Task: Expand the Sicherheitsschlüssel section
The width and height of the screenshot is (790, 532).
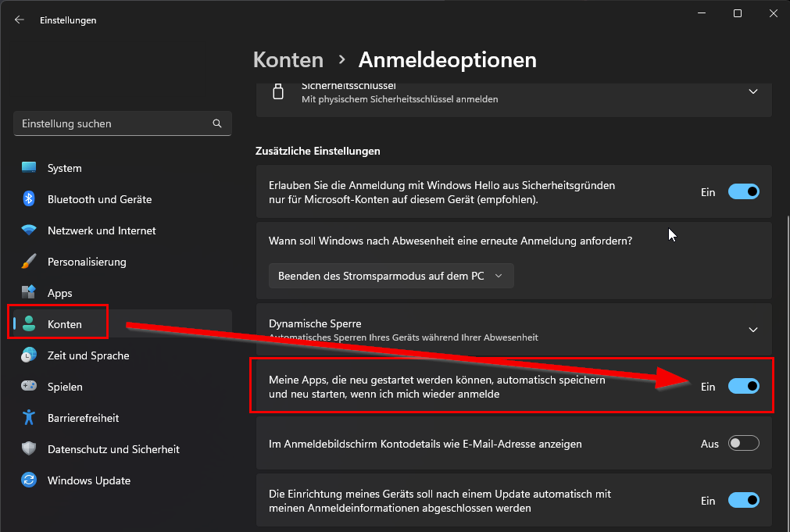Action: point(752,91)
